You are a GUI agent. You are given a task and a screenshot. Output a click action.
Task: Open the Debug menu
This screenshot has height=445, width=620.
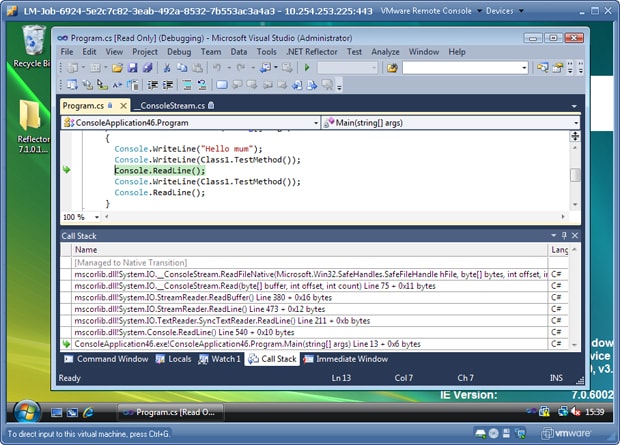pos(179,52)
